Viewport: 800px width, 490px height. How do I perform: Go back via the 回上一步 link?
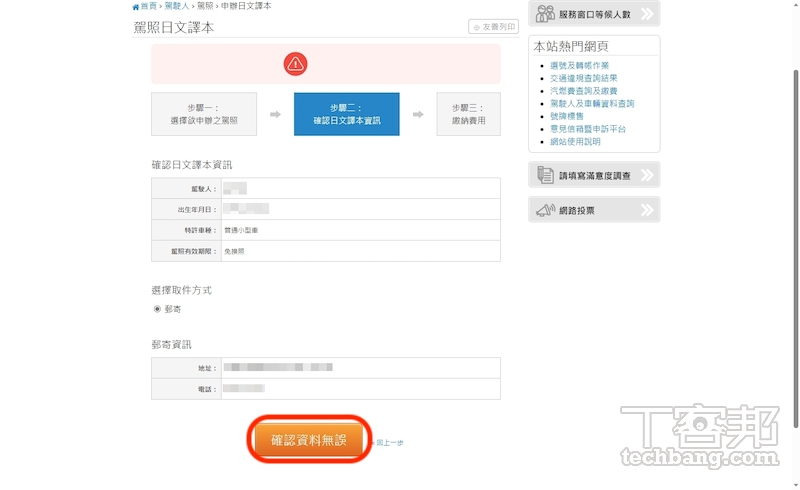point(388,443)
